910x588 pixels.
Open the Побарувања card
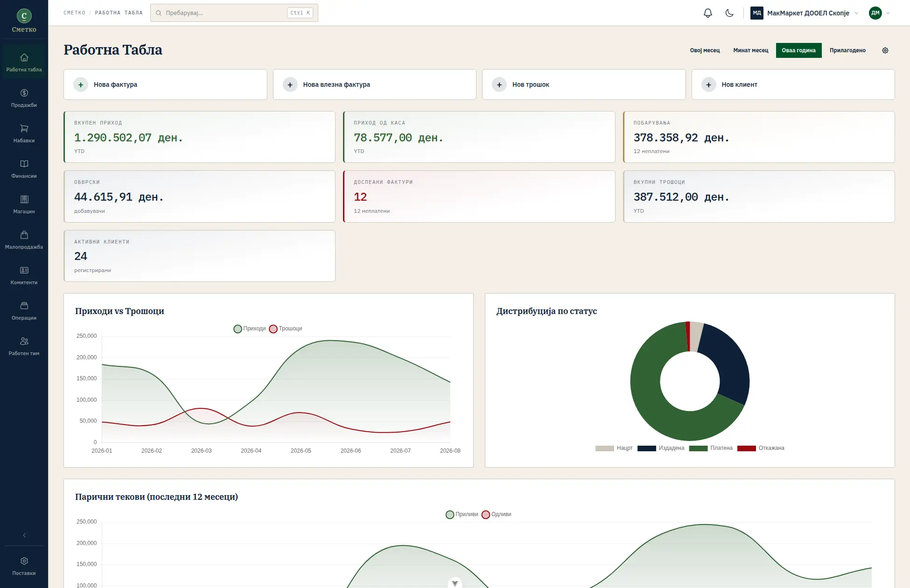click(759, 137)
